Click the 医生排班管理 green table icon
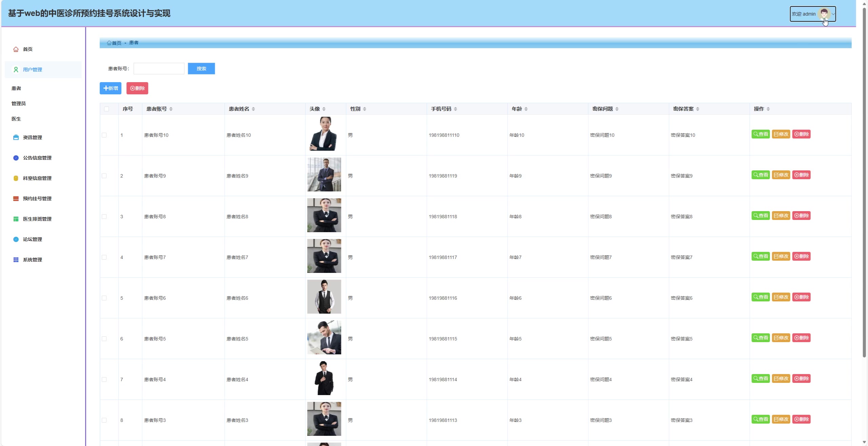Viewport: 868px width, 446px height. click(16, 219)
